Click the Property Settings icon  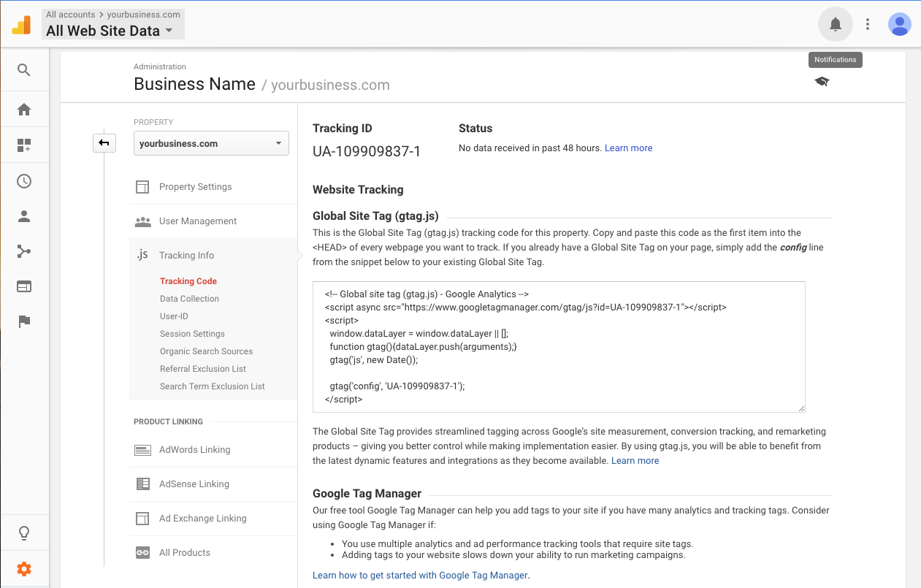click(x=142, y=187)
